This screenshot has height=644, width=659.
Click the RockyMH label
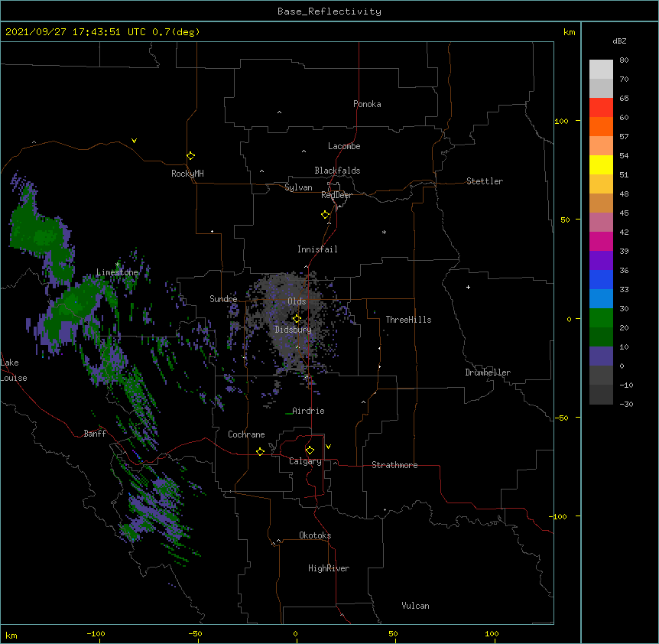[187, 174]
